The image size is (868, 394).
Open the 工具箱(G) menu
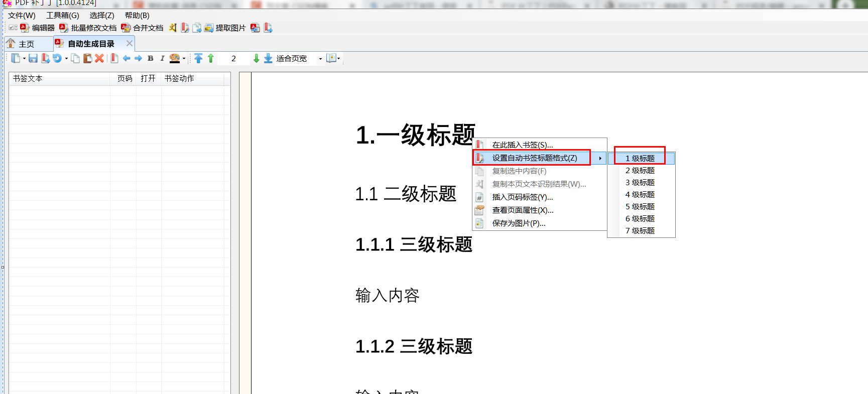(x=63, y=16)
